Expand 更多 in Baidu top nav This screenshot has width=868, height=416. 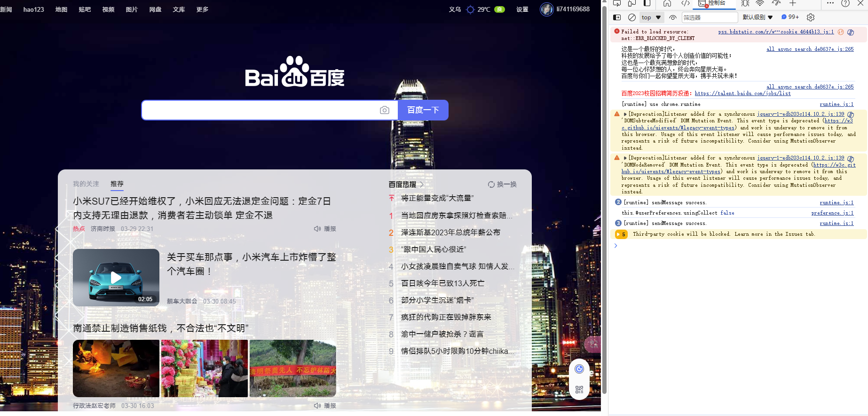[202, 9]
